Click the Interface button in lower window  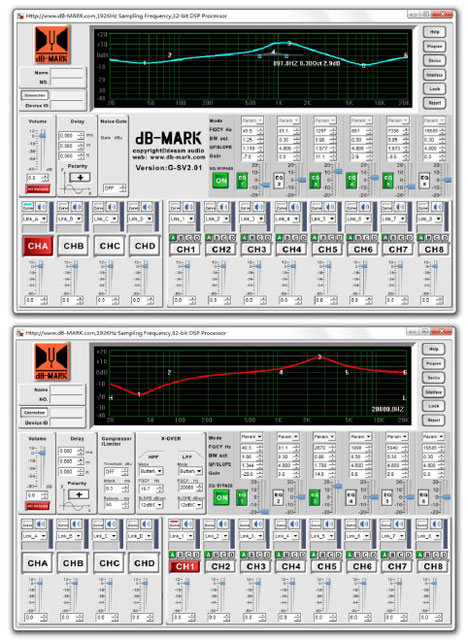pyautogui.click(x=434, y=392)
